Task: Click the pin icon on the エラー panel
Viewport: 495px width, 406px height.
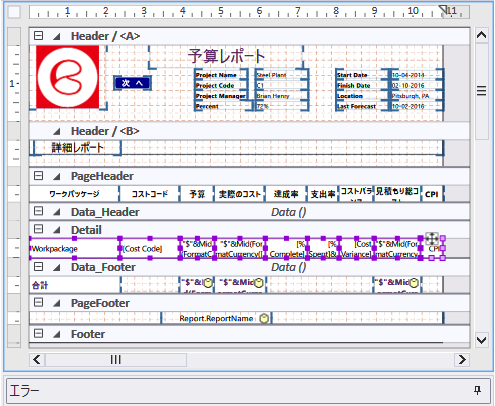Action: [477, 390]
